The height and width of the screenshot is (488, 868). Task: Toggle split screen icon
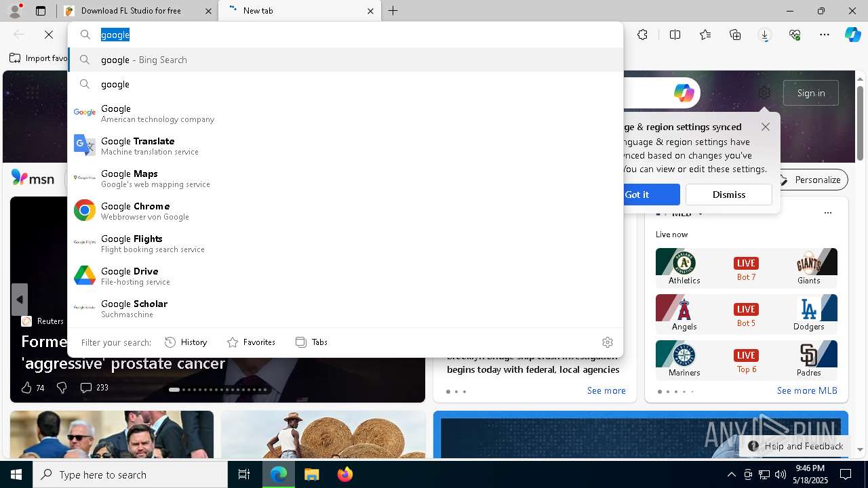tap(675, 35)
